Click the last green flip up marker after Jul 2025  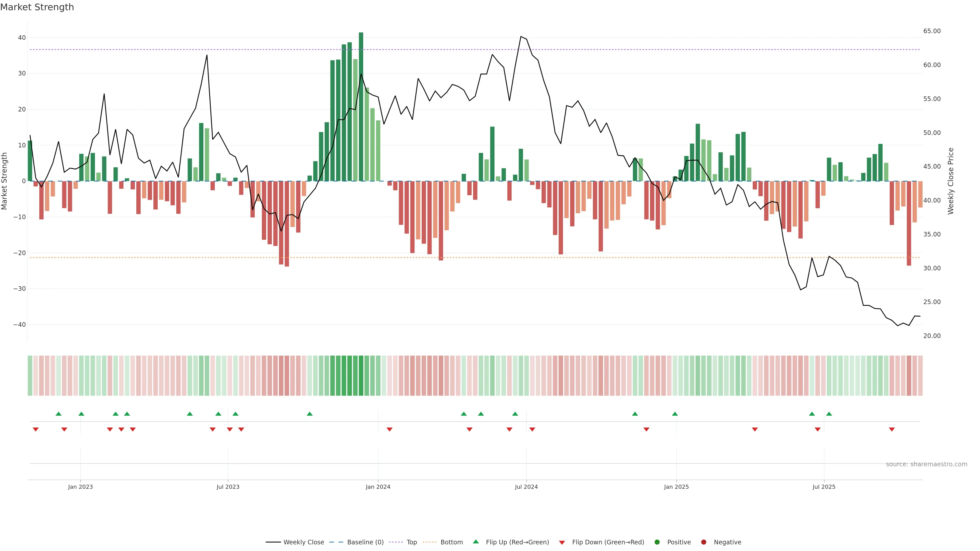[829, 414]
